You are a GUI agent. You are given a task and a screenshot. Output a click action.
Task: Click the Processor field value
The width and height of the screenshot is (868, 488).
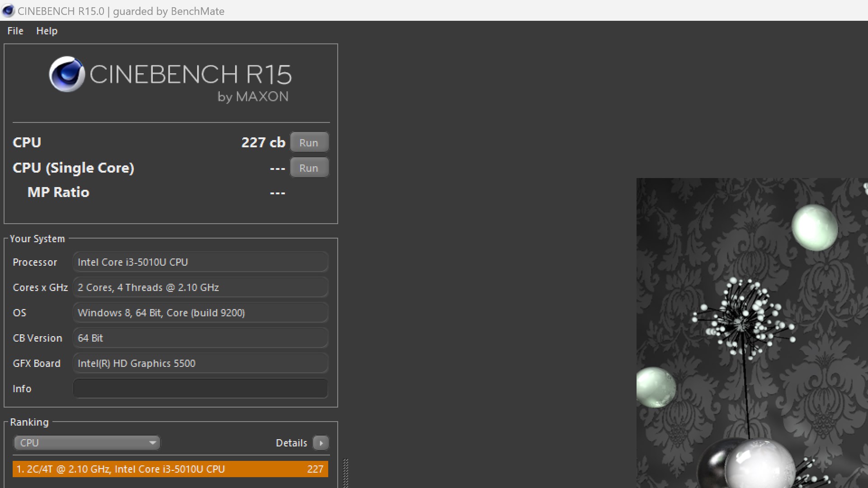pos(200,262)
